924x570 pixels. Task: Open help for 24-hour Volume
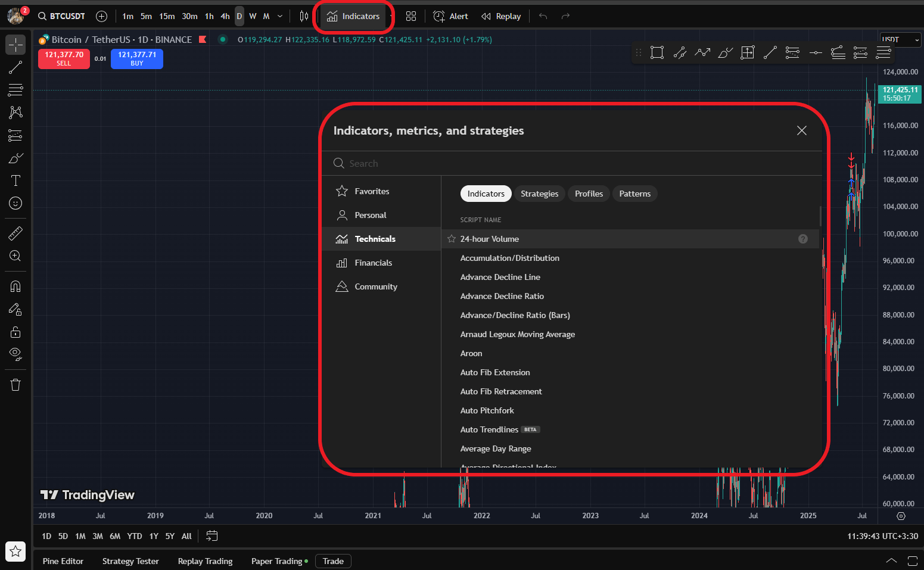[x=803, y=239]
